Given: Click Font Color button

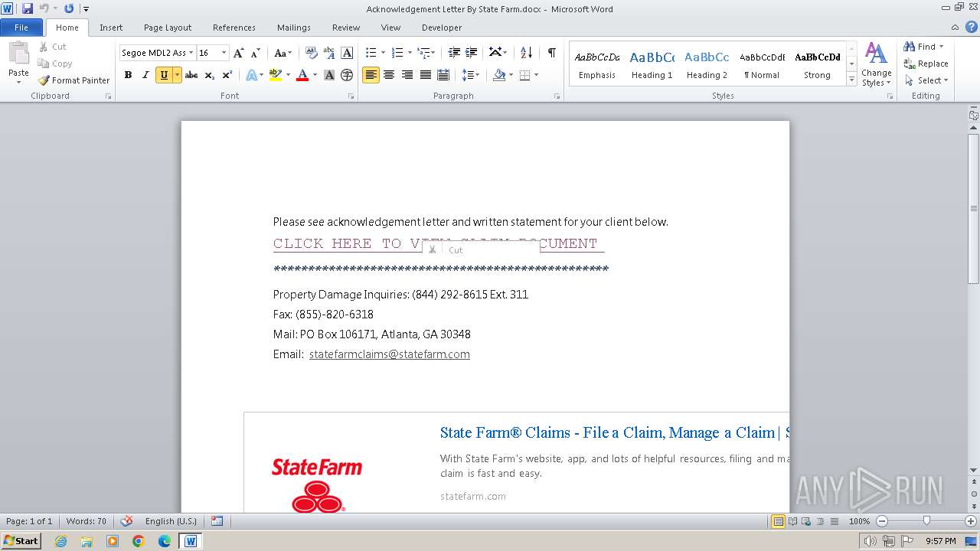Looking at the screenshot, I should (302, 75).
